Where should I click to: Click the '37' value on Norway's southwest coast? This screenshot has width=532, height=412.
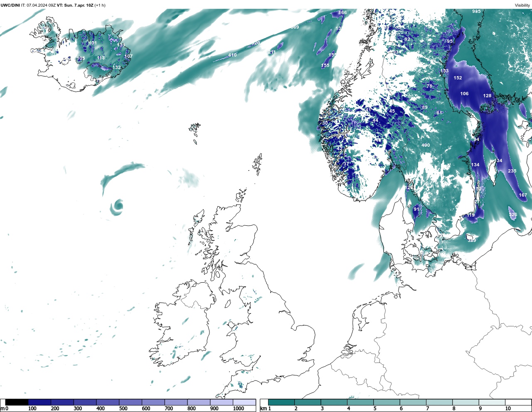point(346,164)
